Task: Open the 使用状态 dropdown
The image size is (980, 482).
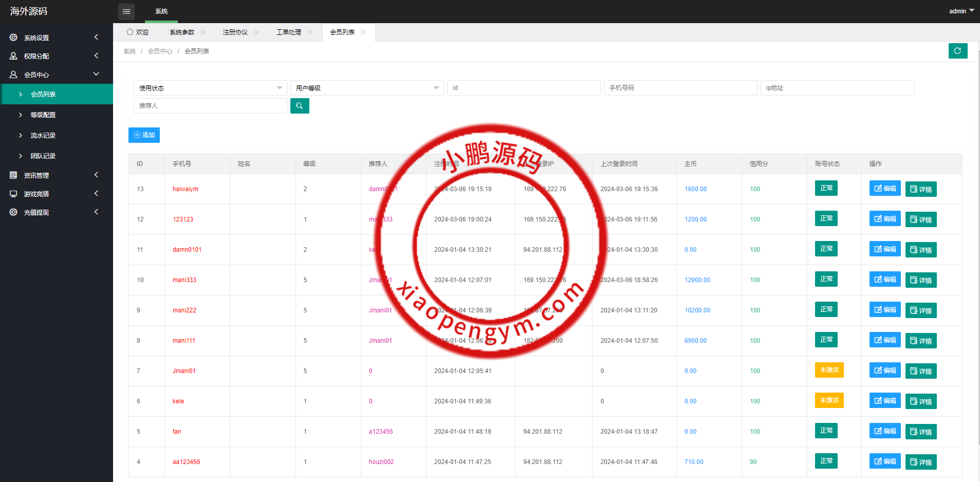Action: 211,88
